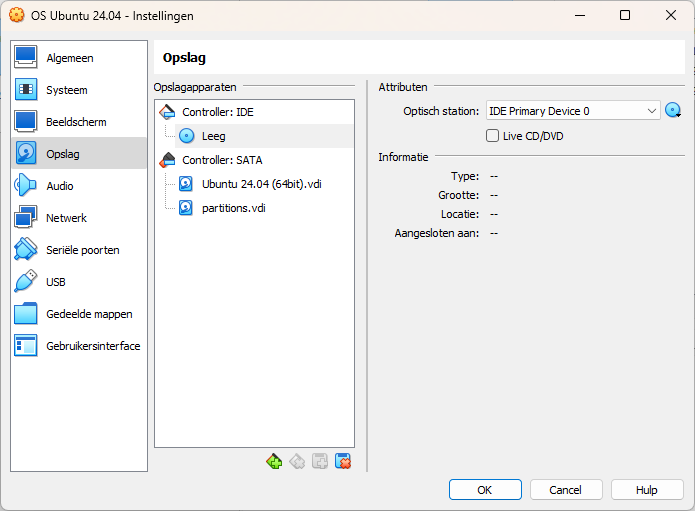Click the Beeldscherm display icon
This screenshot has height=511, width=695.
pos(25,121)
